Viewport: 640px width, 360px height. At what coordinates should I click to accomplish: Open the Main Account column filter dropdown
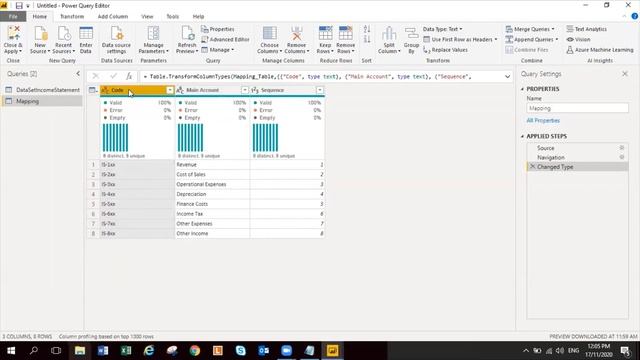(x=244, y=90)
